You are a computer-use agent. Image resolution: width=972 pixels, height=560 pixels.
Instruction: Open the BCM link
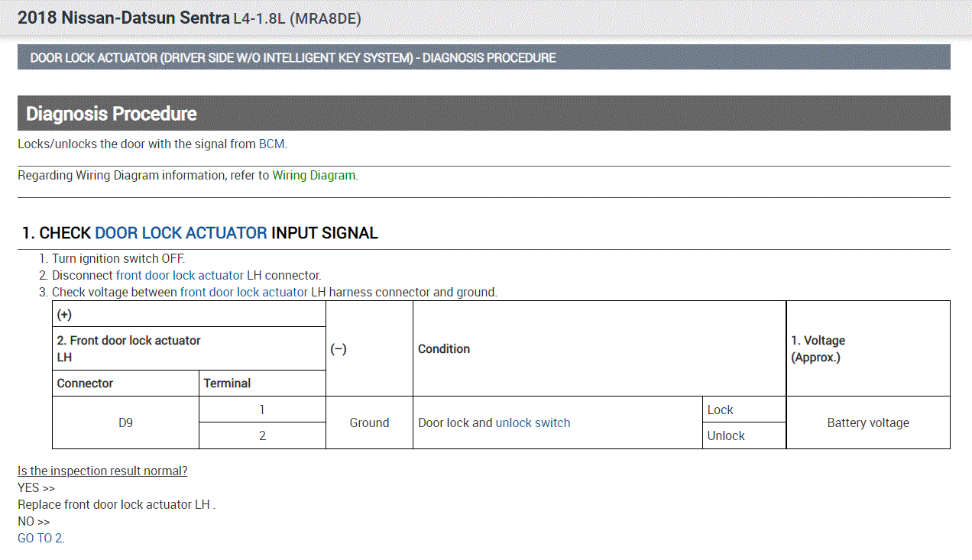point(271,144)
